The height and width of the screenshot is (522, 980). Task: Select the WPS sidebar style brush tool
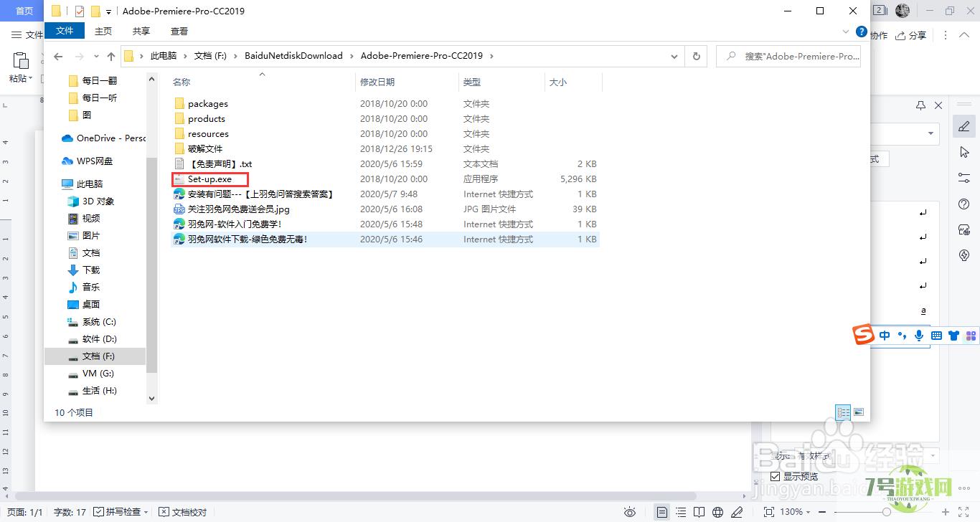point(964,126)
